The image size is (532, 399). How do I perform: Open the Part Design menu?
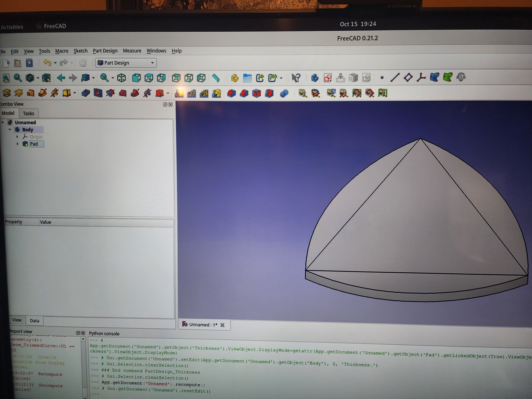[105, 51]
